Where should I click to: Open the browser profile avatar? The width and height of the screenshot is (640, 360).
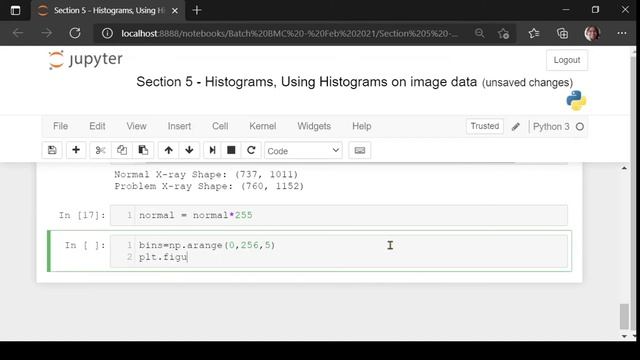[x=592, y=33]
